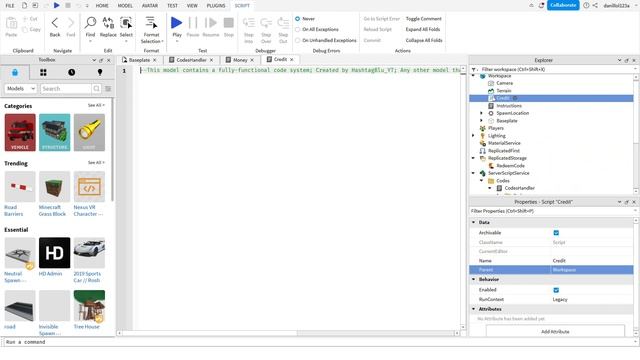Click the Toolbox search magnifier icon
Viewport: 640px width, 360px height.
96,89
